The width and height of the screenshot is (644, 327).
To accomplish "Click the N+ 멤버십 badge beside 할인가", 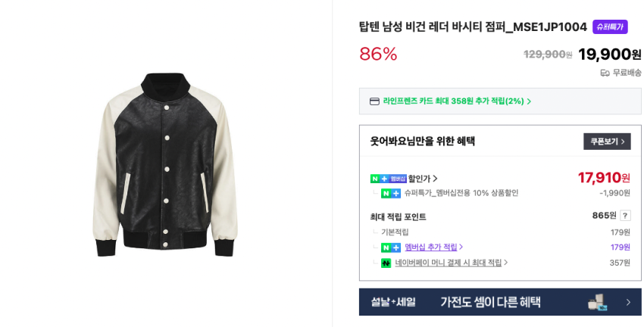I will tap(388, 179).
